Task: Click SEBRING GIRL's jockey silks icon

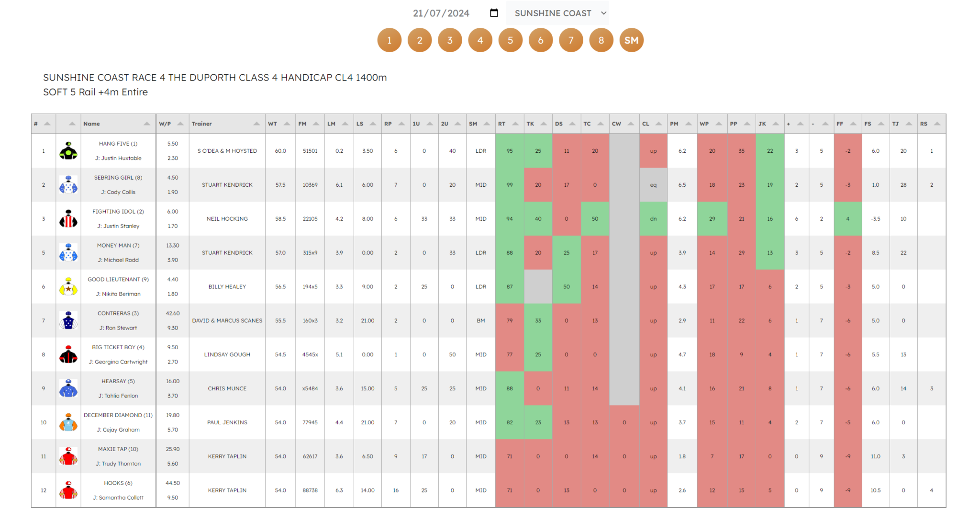Action: click(68, 184)
